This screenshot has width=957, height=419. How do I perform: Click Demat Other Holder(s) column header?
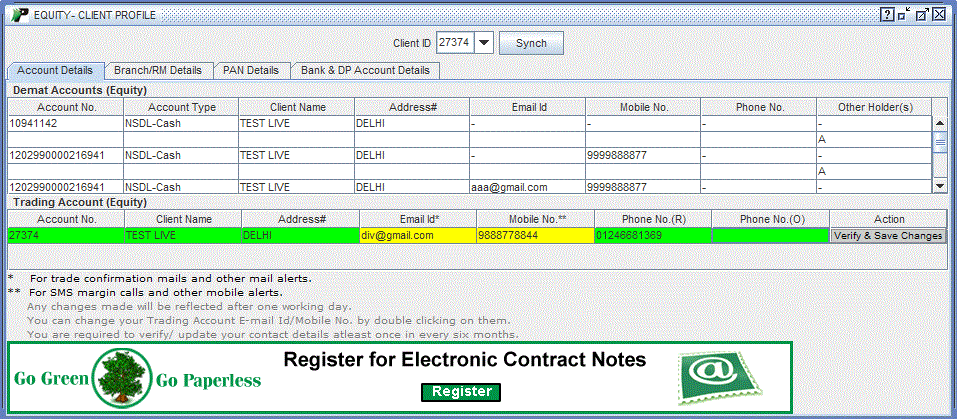875,107
